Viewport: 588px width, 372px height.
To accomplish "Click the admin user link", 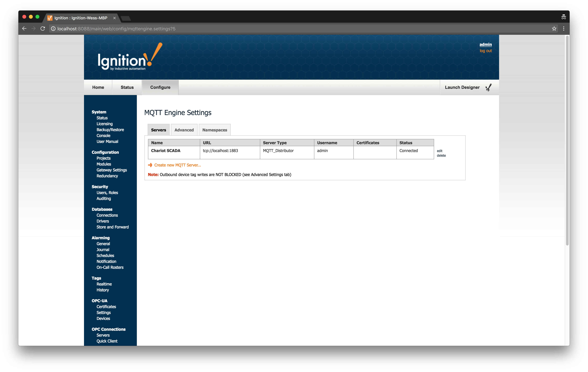I will pos(485,44).
